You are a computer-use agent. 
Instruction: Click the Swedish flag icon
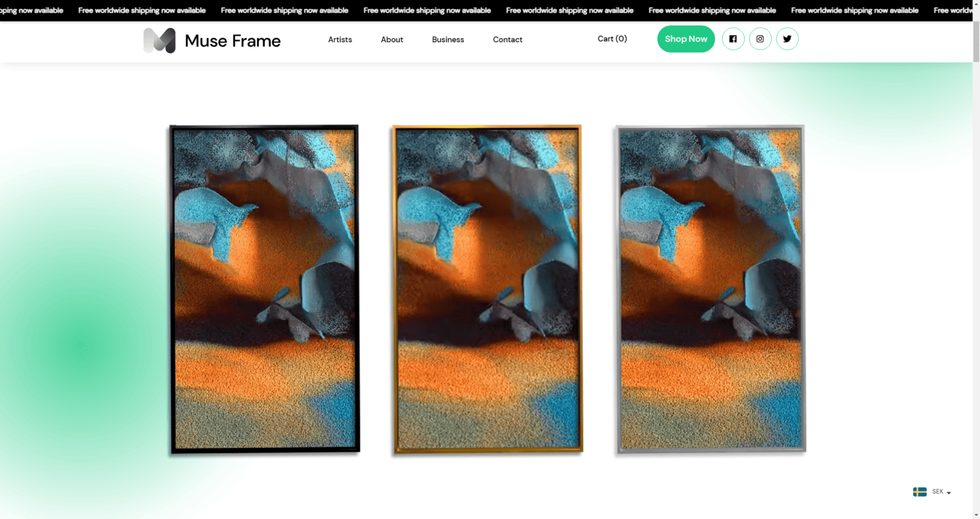pyautogui.click(x=919, y=492)
